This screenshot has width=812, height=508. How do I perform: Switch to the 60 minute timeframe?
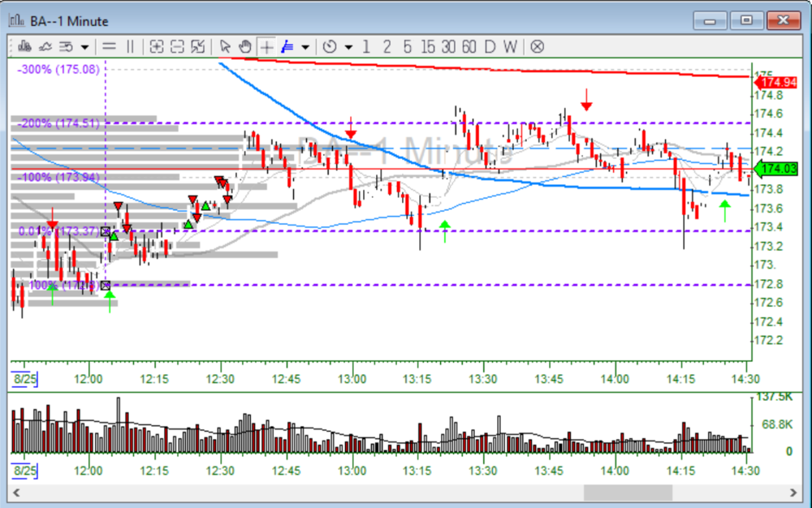click(469, 46)
